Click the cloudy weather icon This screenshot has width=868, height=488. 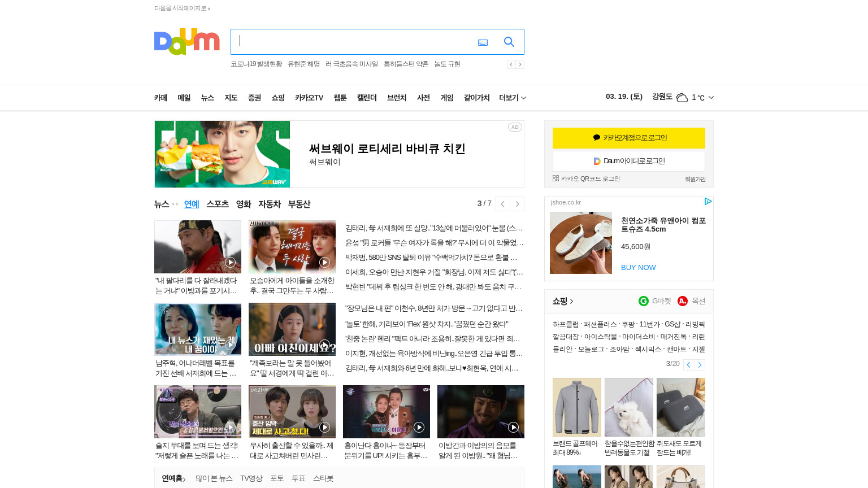point(682,97)
